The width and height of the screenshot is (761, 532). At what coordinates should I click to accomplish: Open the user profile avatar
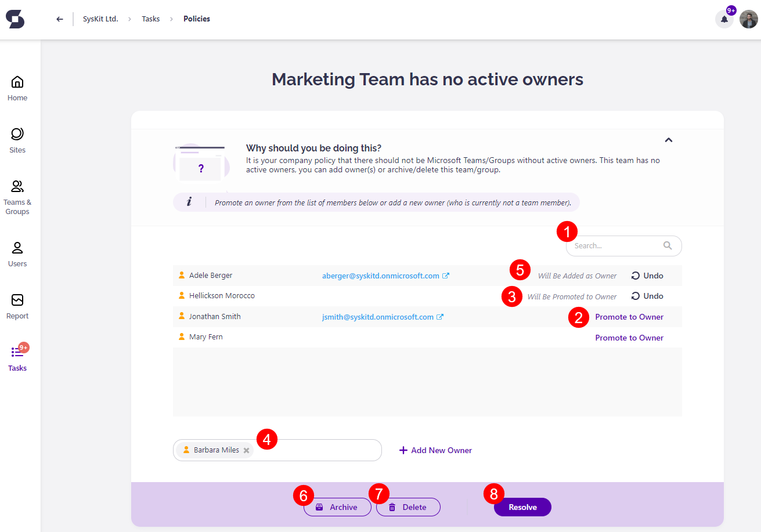[748, 19]
